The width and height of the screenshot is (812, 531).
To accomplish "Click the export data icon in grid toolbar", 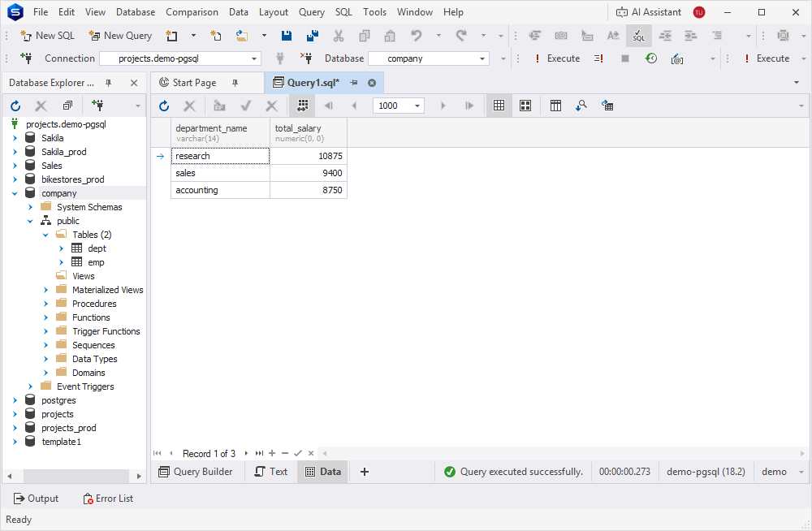I will coord(607,106).
